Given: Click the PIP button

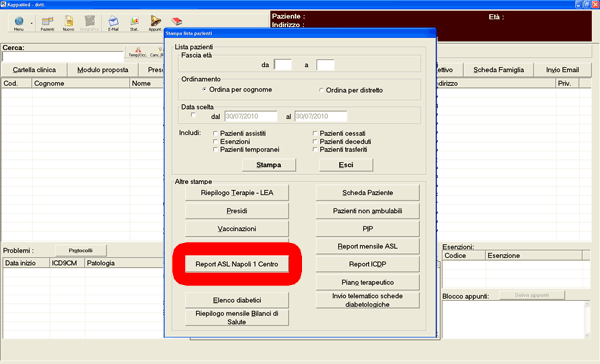Looking at the screenshot, I should pos(367,229).
